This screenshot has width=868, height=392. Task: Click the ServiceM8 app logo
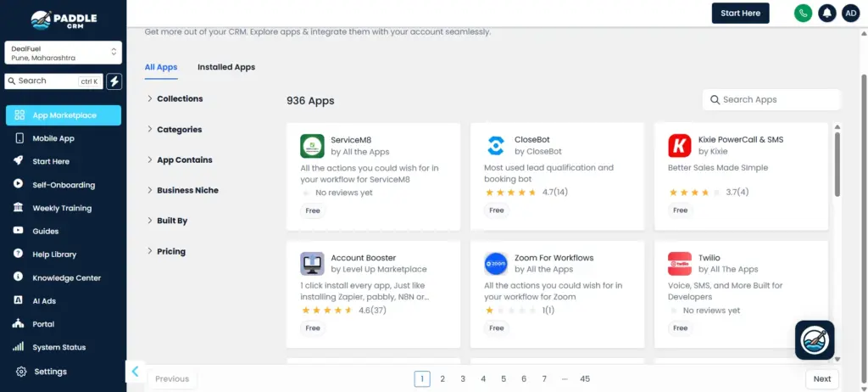point(312,146)
